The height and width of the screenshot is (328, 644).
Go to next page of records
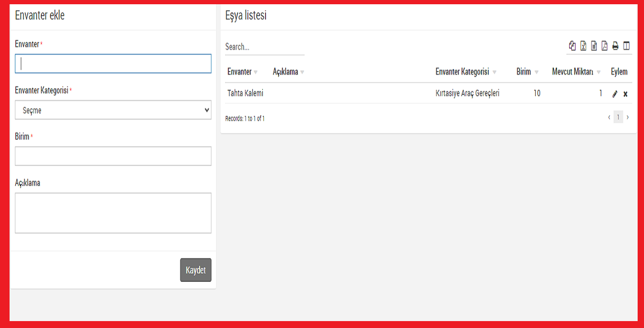coord(628,117)
